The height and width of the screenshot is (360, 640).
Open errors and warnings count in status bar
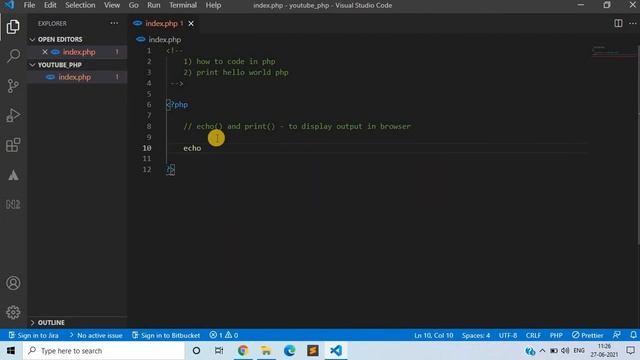(224, 335)
